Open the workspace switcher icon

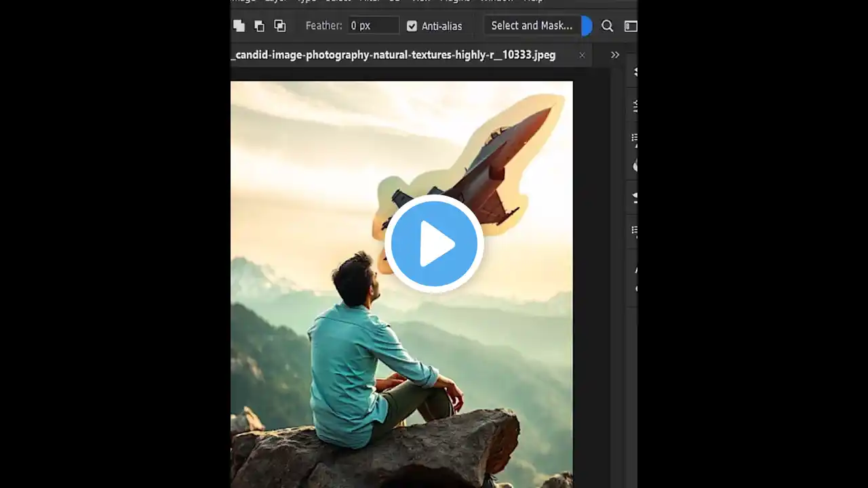tap(631, 26)
